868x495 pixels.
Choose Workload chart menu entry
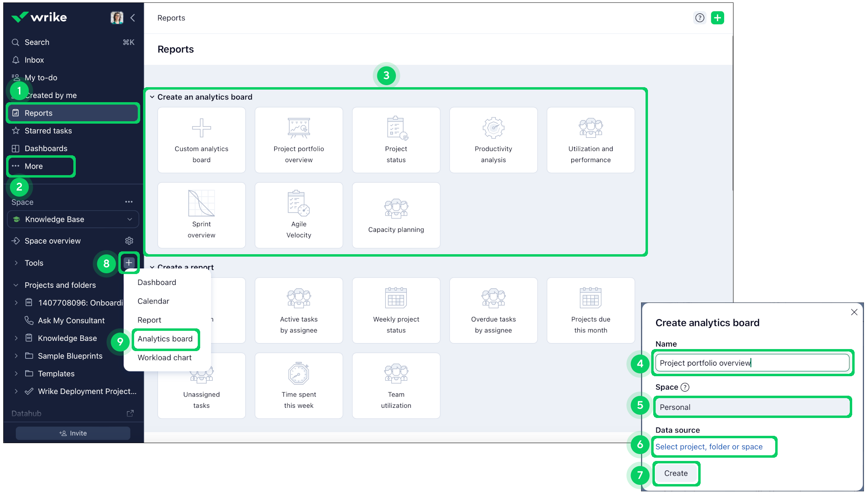[x=165, y=358]
